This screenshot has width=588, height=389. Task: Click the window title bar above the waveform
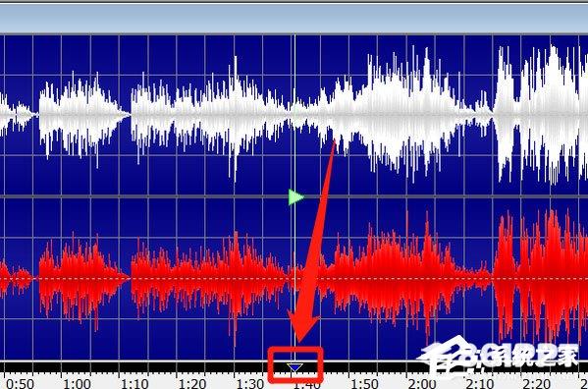294,18
